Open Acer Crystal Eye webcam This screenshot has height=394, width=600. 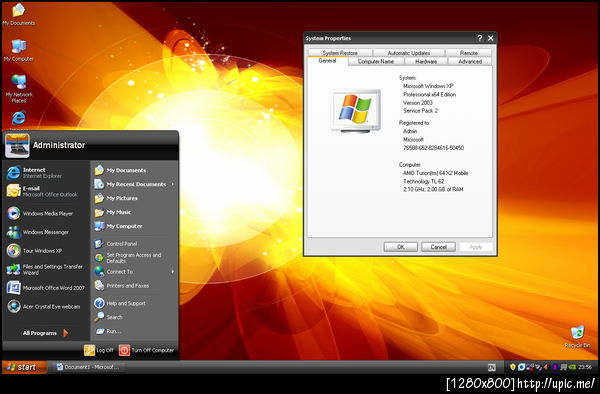pyautogui.click(x=46, y=306)
